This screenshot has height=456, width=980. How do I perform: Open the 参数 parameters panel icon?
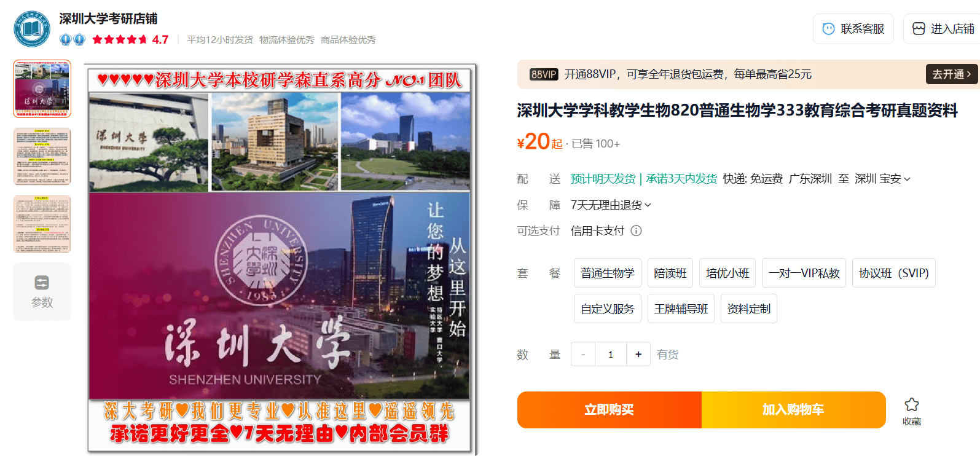[42, 283]
